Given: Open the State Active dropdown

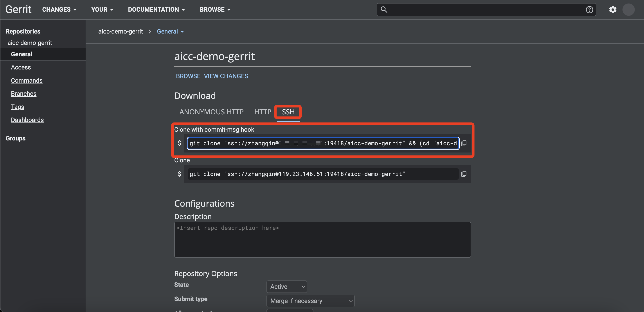Looking at the screenshot, I should [x=286, y=287].
